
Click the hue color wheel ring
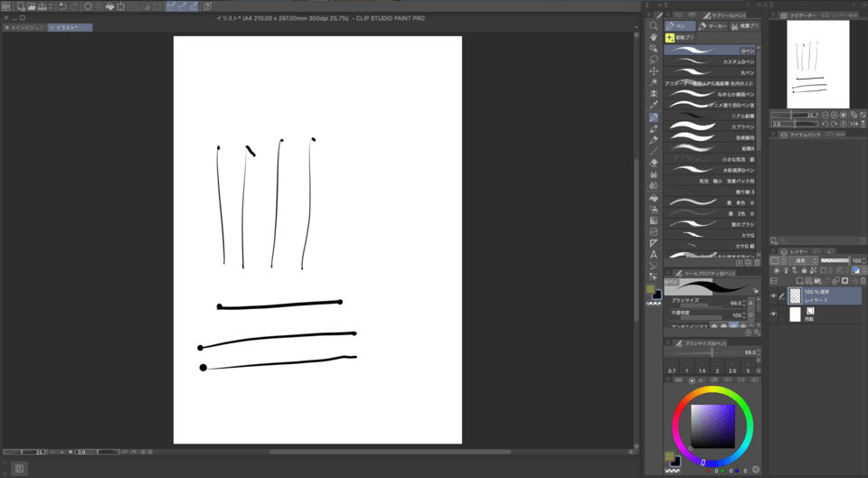[712, 392]
